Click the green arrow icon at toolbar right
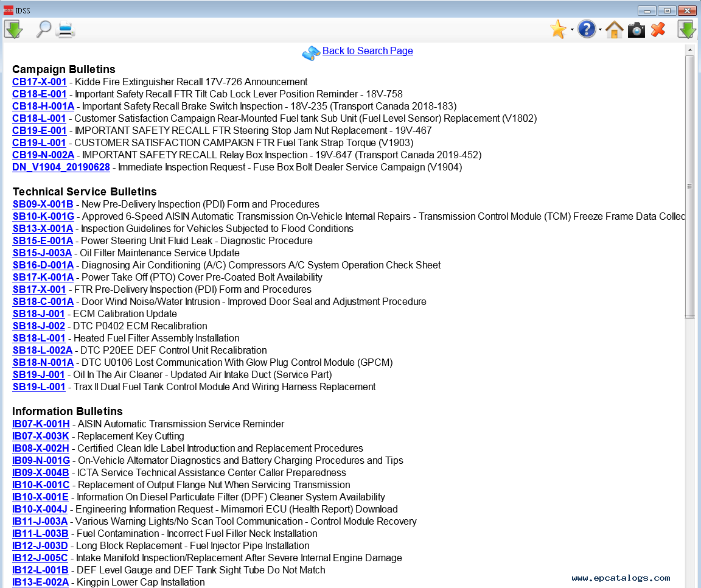 (x=686, y=30)
